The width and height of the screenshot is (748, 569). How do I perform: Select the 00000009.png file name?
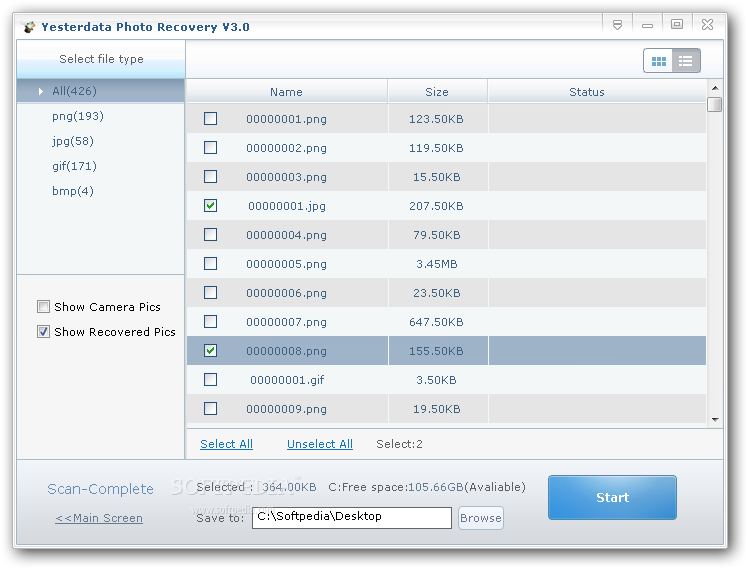(x=287, y=409)
